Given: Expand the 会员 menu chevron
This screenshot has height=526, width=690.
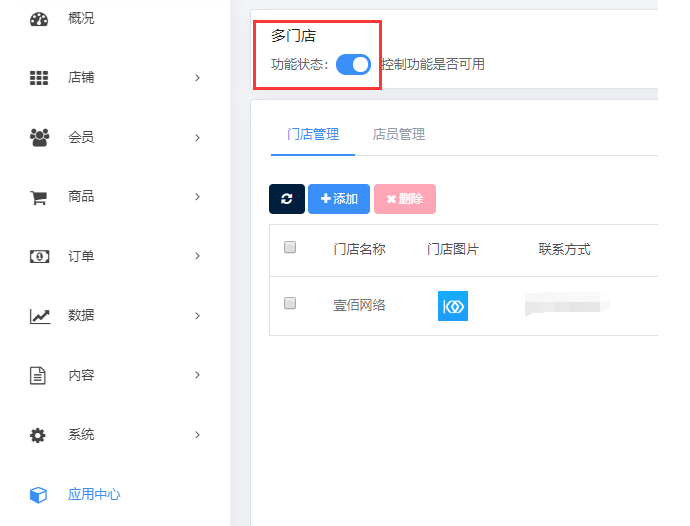Looking at the screenshot, I should click(x=197, y=137).
